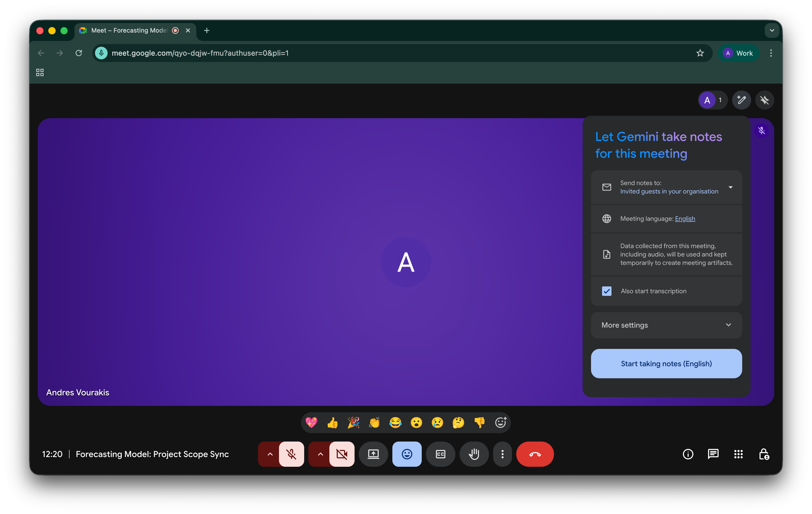Image resolution: width=812 pixels, height=514 pixels.
Task: Click the English meeting language link
Action: coord(685,219)
